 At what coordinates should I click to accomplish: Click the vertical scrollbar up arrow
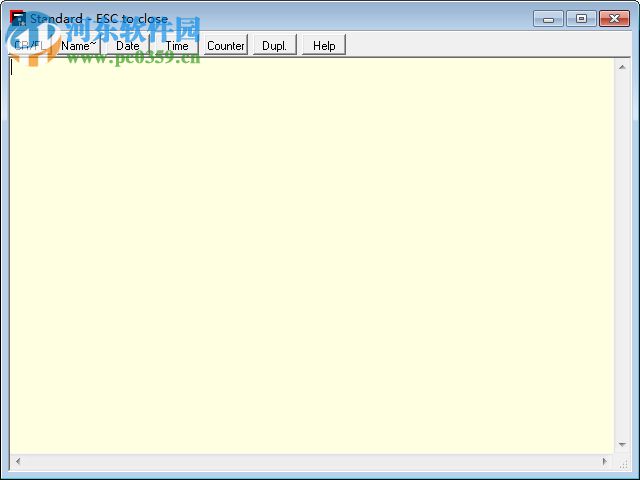pos(622,67)
